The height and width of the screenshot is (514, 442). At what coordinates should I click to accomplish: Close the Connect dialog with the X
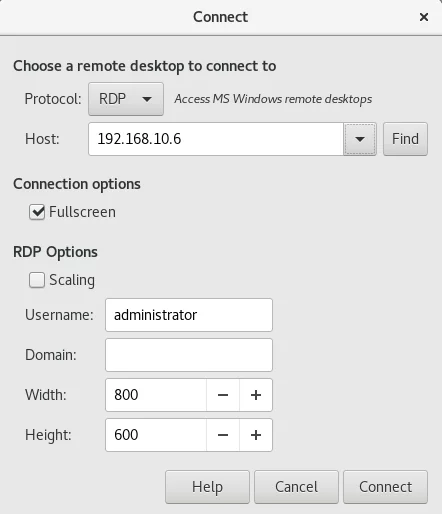click(424, 17)
